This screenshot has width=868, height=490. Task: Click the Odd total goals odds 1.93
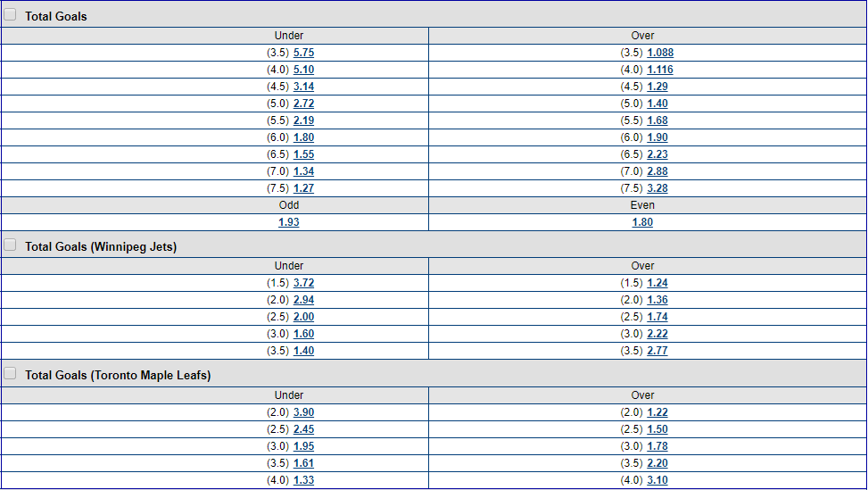coord(289,222)
